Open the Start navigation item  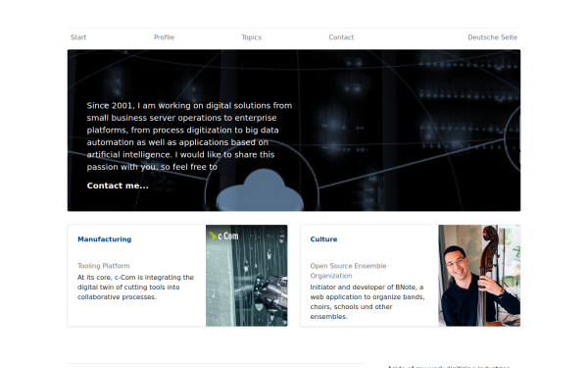[x=78, y=37]
